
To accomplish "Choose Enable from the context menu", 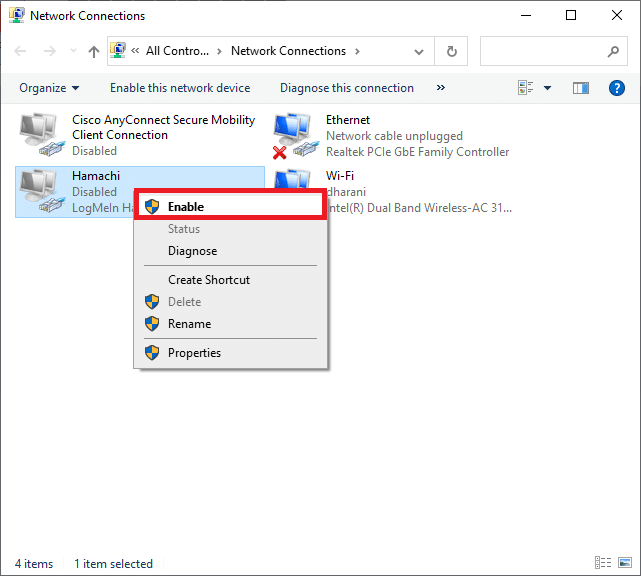I will [186, 207].
